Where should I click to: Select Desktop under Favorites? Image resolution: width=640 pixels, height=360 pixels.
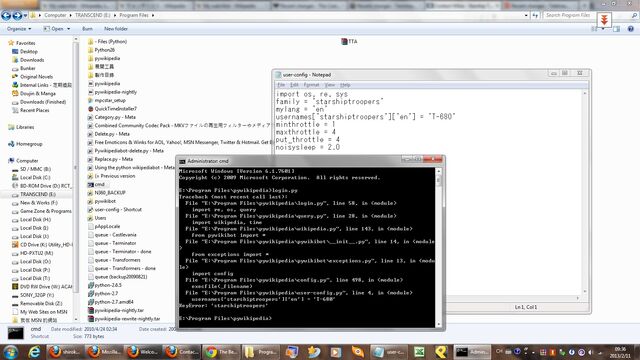[25, 51]
